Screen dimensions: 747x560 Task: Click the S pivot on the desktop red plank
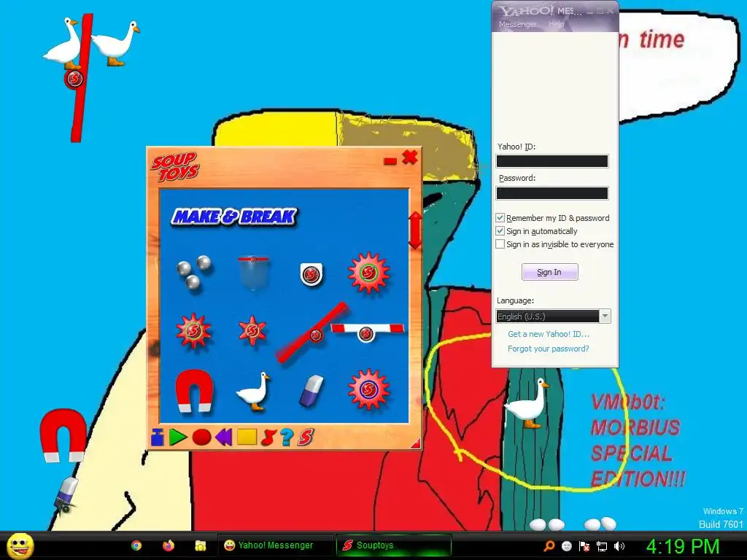tap(74, 78)
